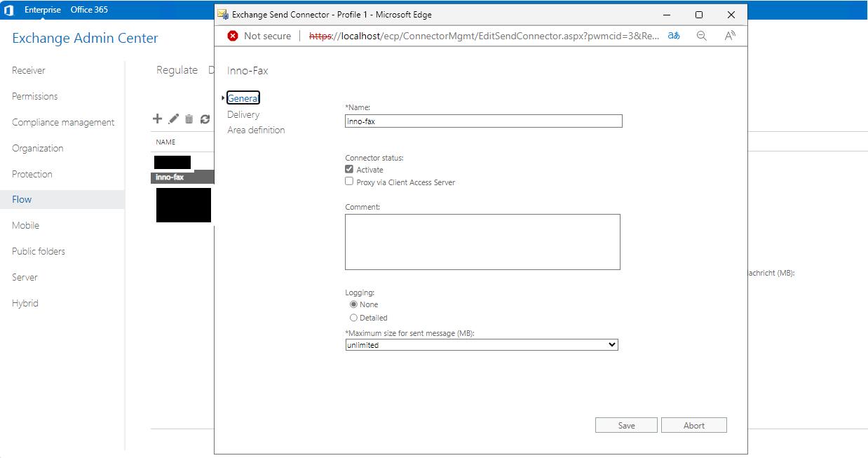Screen dimensions: 868x458
Task: Open the Regulate tab in Admin Center
Action: pyautogui.click(x=177, y=70)
